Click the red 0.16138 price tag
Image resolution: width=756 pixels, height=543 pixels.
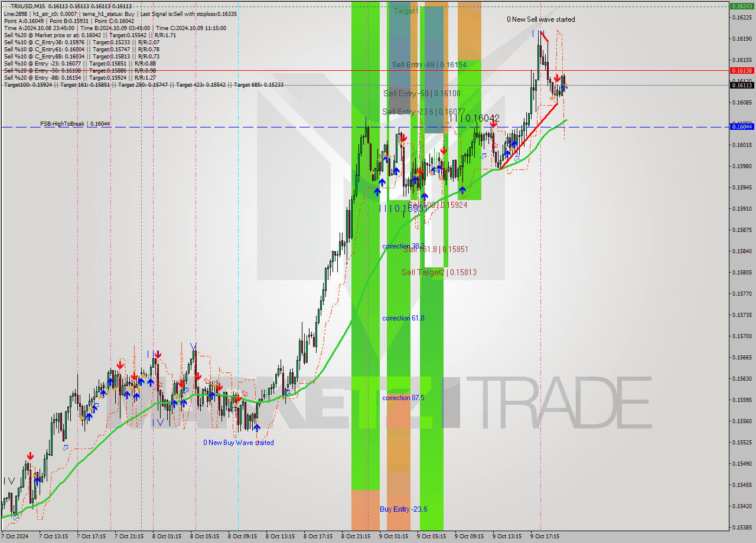click(x=741, y=70)
